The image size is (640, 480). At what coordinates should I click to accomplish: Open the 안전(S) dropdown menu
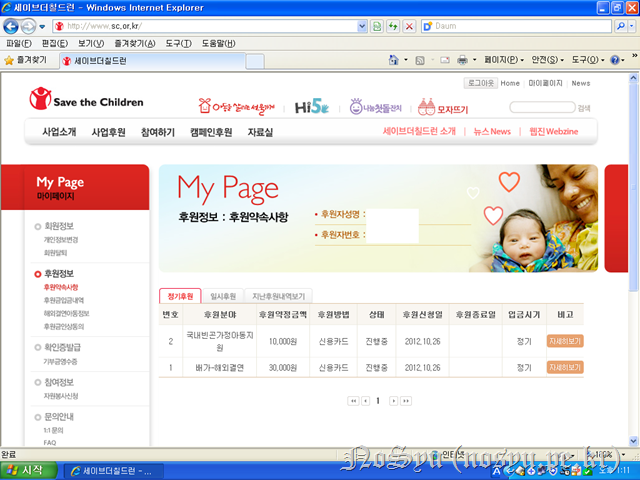point(548,61)
